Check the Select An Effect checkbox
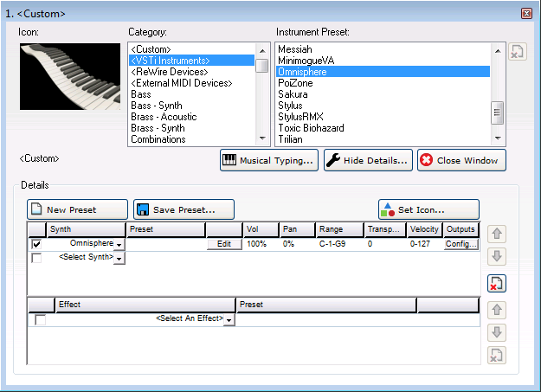 click(x=40, y=319)
